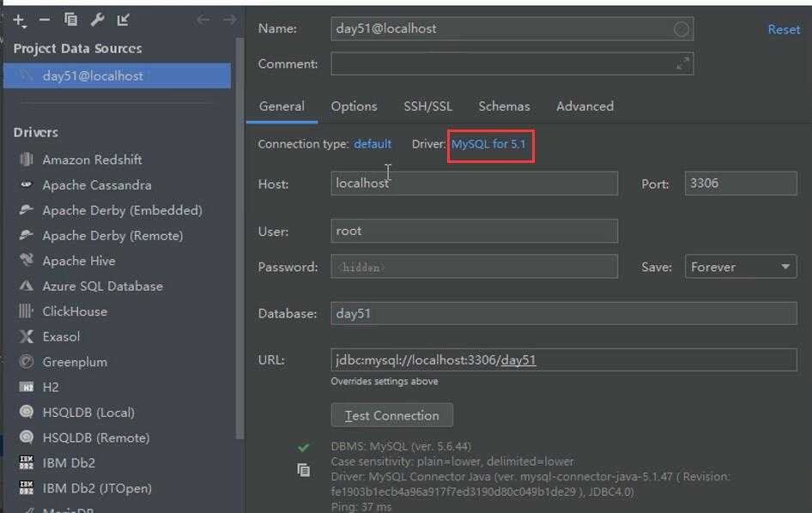Click the Apache Cassandra driver icon
This screenshot has width=812, height=513.
pyautogui.click(x=26, y=184)
